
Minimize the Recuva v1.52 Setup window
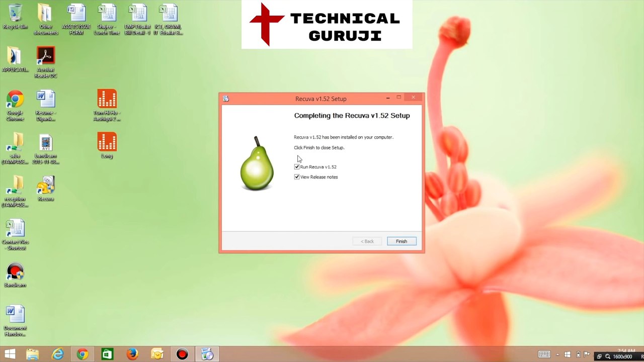pyautogui.click(x=388, y=98)
